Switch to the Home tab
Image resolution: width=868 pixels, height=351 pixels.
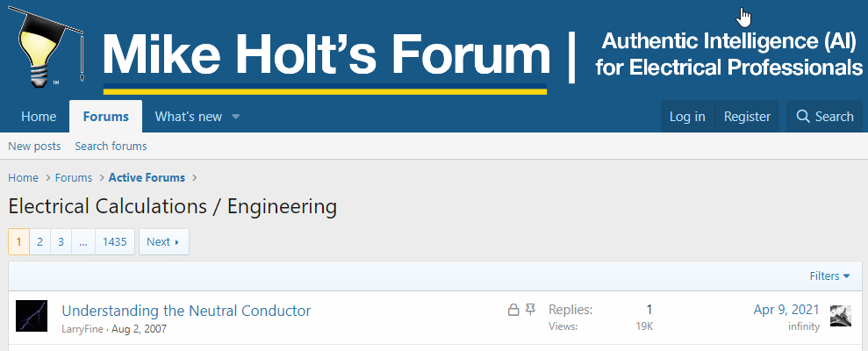(x=39, y=117)
